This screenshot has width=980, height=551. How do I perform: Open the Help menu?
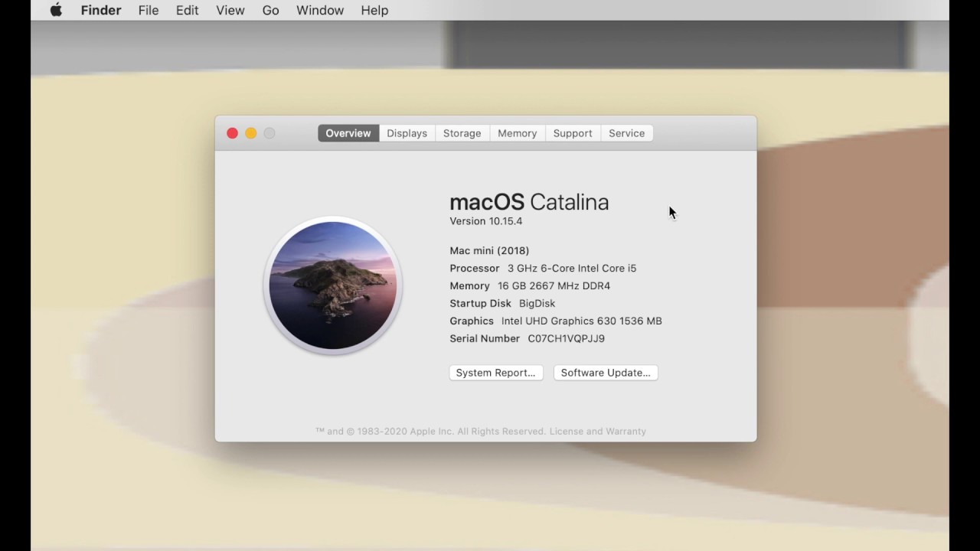pos(374,10)
